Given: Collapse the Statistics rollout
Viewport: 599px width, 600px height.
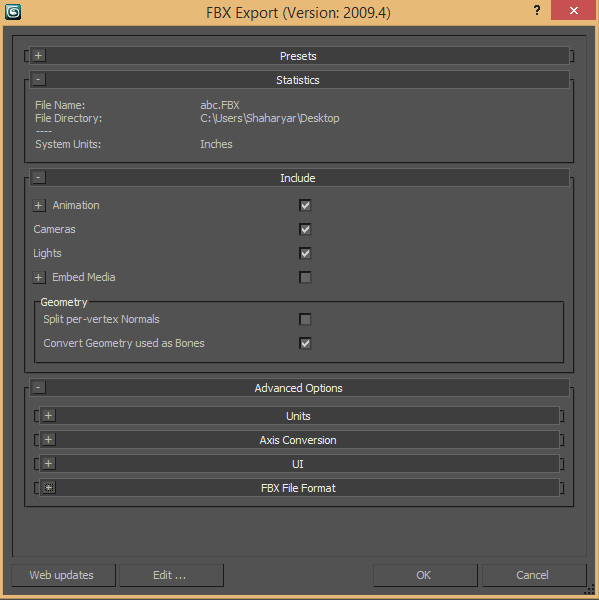Looking at the screenshot, I should pos(38,80).
